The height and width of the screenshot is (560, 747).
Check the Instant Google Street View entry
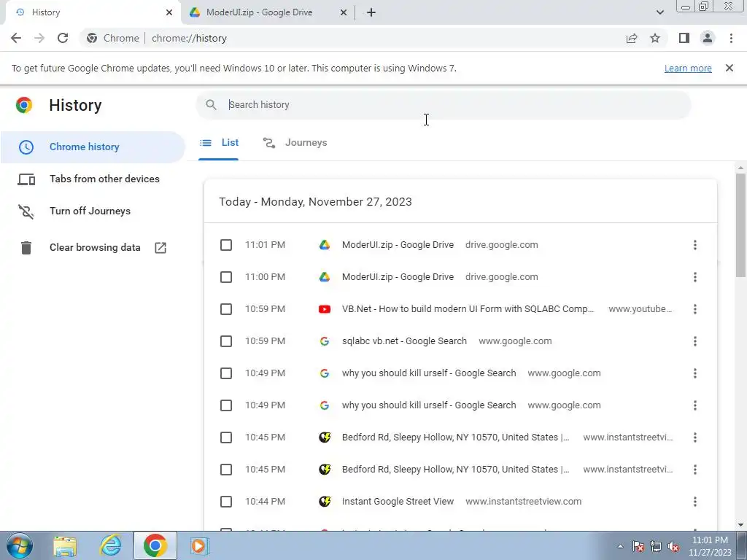(x=226, y=502)
